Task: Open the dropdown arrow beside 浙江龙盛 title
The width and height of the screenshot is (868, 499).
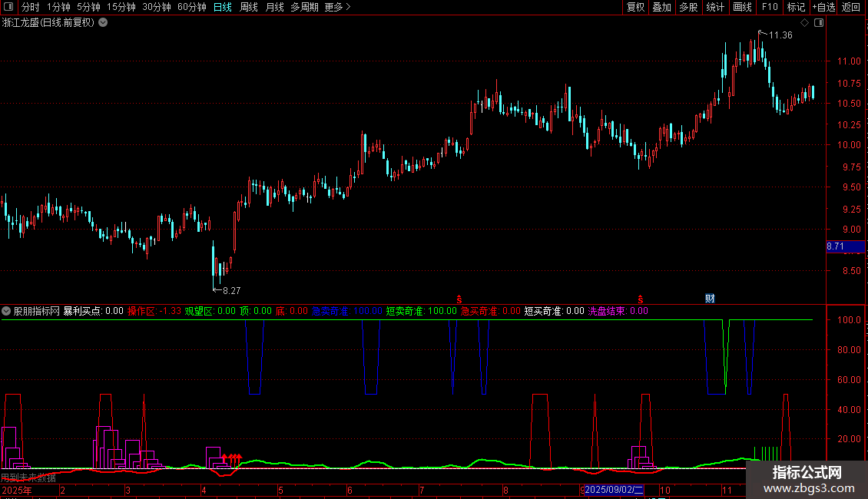Action: coord(103,23)
